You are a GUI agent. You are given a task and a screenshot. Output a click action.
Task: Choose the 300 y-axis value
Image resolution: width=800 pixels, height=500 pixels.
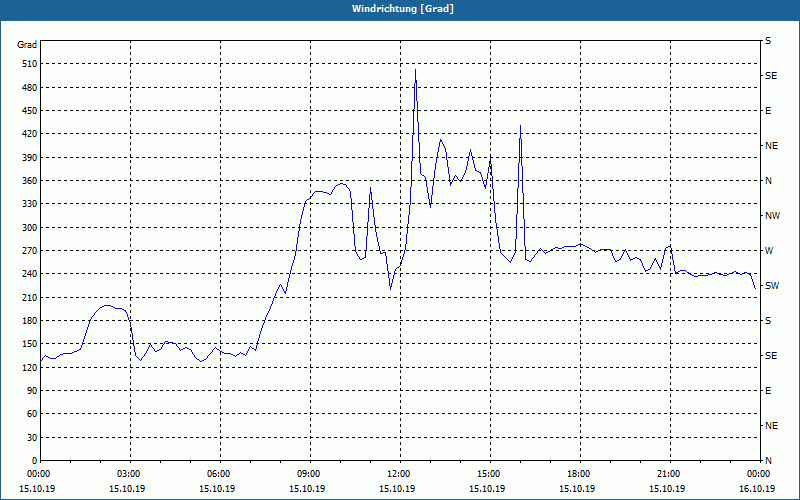click(30, 228)
